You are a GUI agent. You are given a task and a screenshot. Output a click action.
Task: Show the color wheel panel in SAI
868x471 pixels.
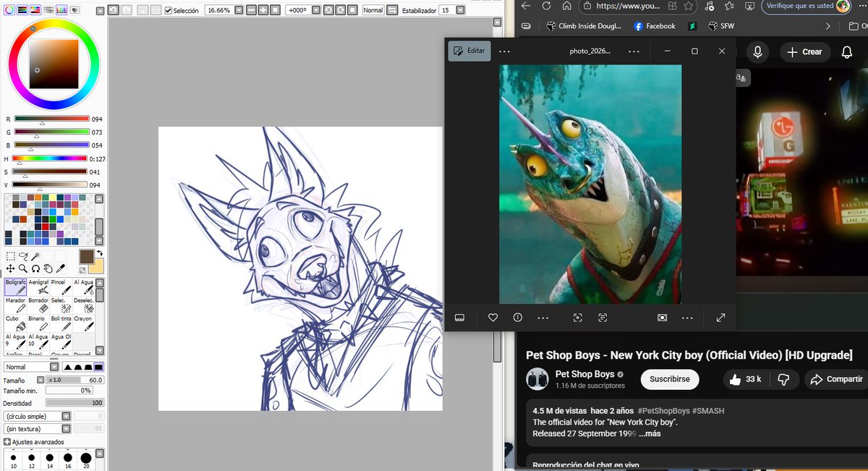9,10
